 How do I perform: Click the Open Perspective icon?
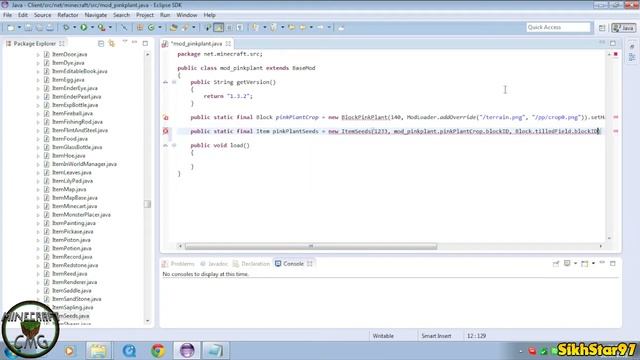(x=602, y=27)
